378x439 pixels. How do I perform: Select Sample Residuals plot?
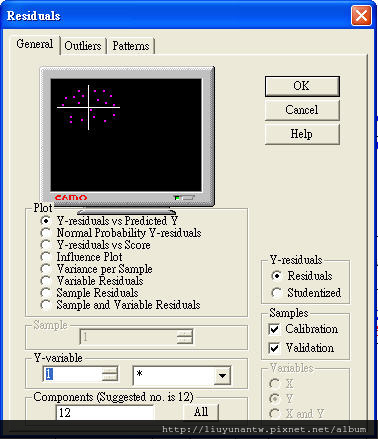pos(46,293)
